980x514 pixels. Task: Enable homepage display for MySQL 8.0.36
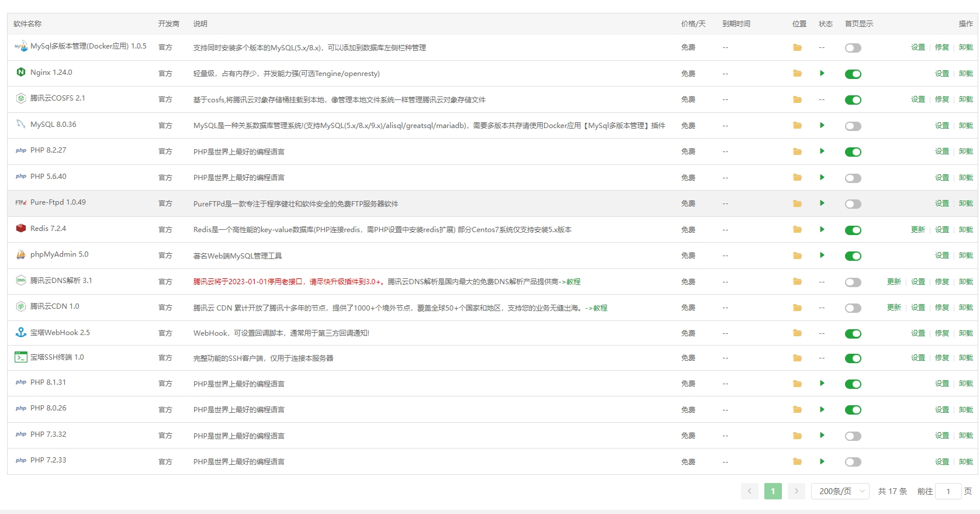pos(853,126)
